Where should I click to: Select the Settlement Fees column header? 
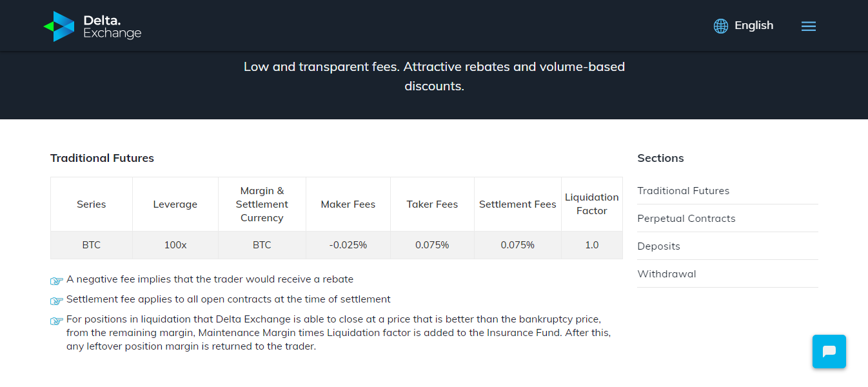(517, 204)
